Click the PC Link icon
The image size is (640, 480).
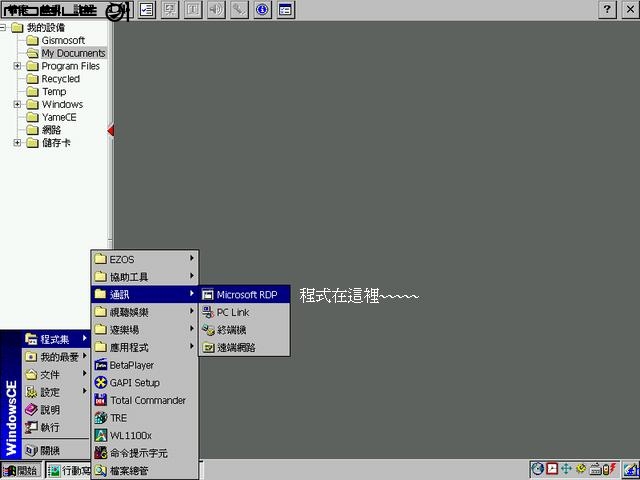tap(208, 312)
